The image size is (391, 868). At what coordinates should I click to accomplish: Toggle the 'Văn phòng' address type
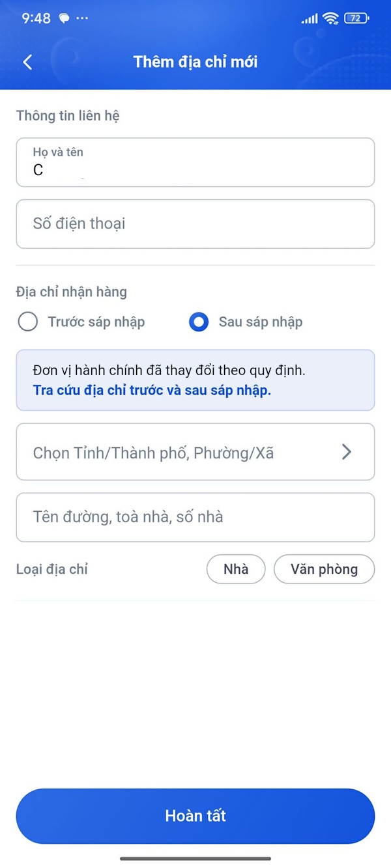tap(324, 569)
